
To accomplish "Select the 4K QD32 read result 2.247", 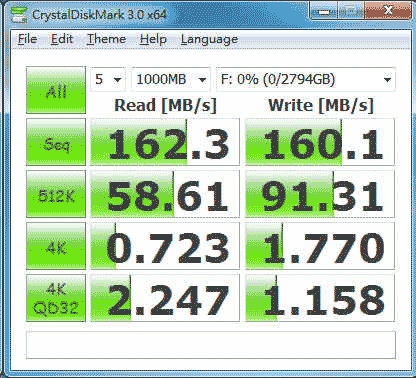I will click(x=165, y=298).
